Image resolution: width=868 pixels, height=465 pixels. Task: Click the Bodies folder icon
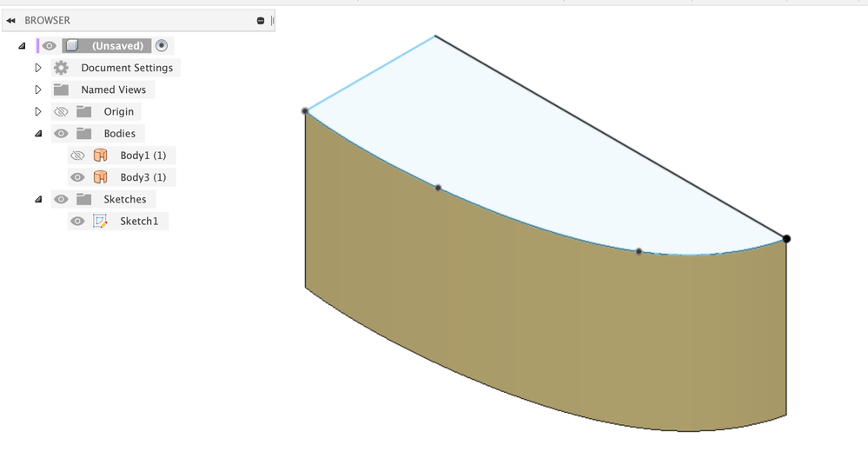coord(84,133)
